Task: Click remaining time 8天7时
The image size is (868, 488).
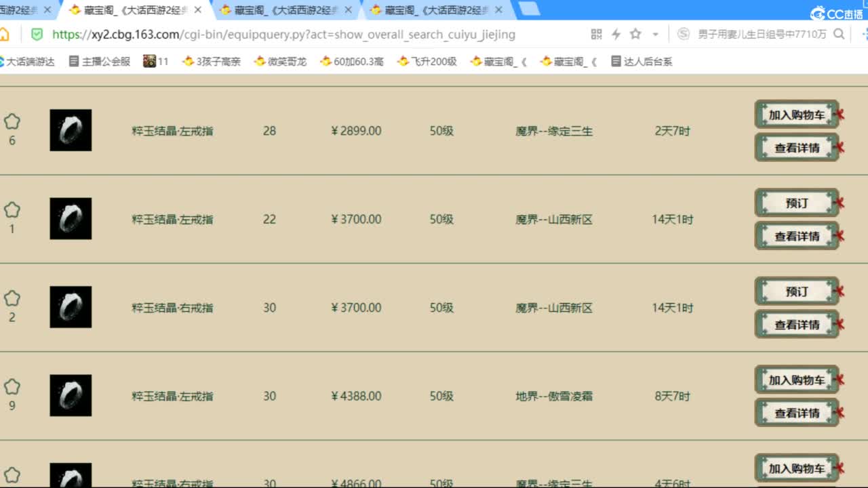Action: tap(672, 396)
